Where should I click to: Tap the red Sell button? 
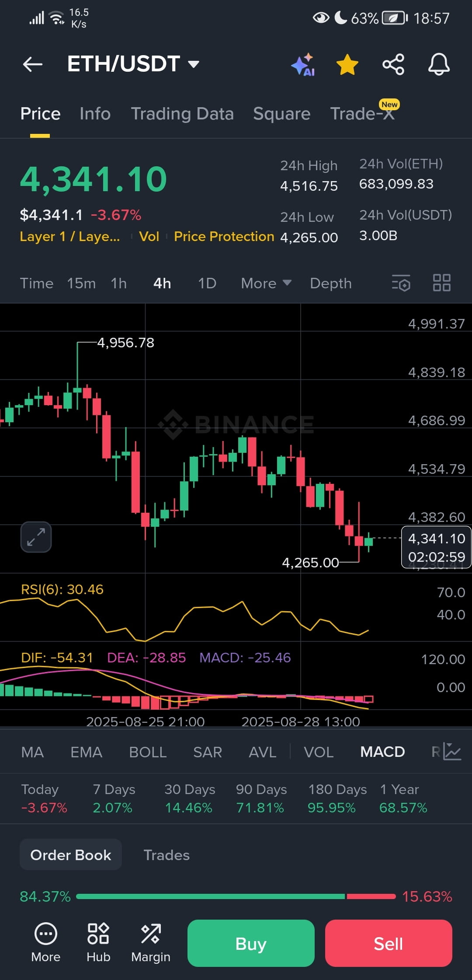click(x=389, y=943)
